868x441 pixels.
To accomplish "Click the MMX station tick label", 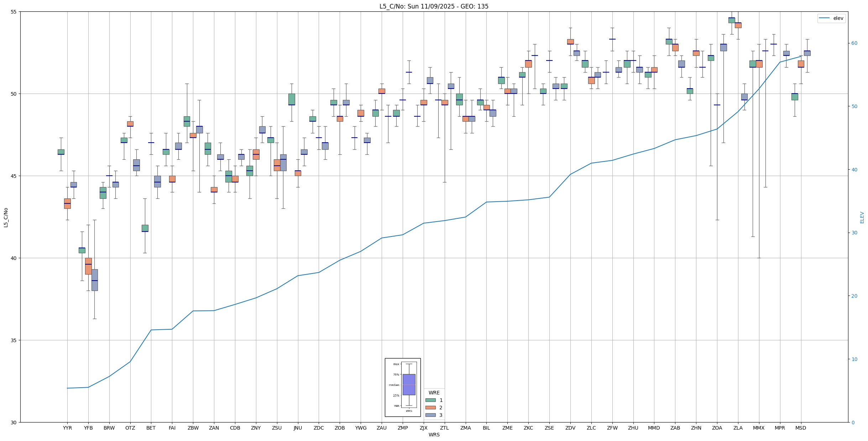I will 759,428.
